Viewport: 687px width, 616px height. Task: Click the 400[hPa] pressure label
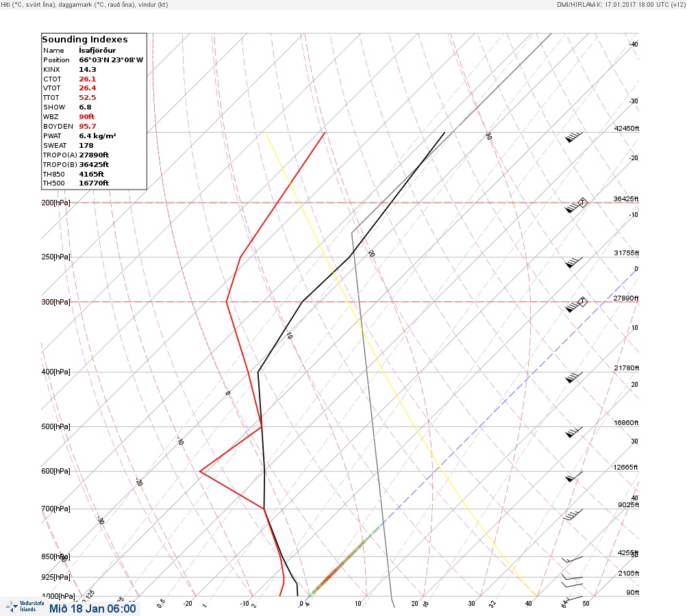(55, 372)
